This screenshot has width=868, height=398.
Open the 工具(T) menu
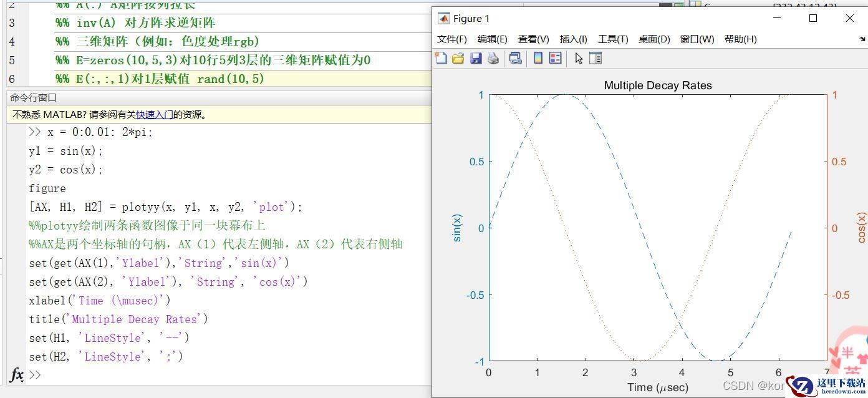point(612,39)
